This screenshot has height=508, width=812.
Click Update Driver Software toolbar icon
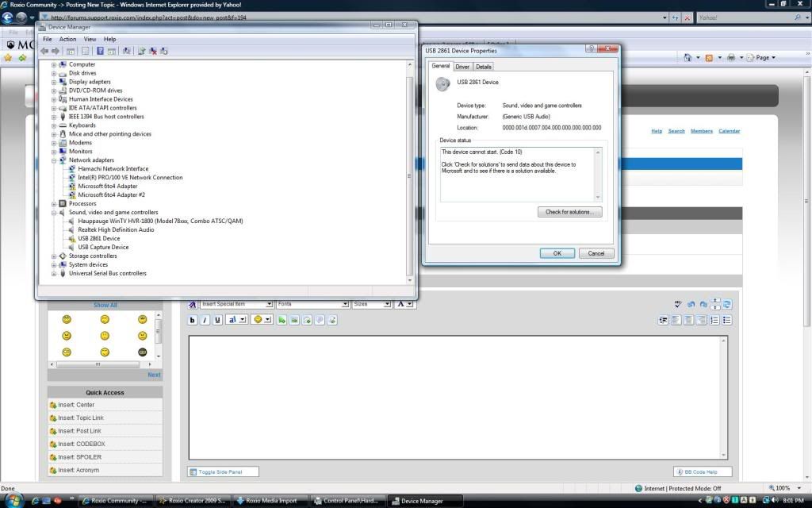point(141,52)
